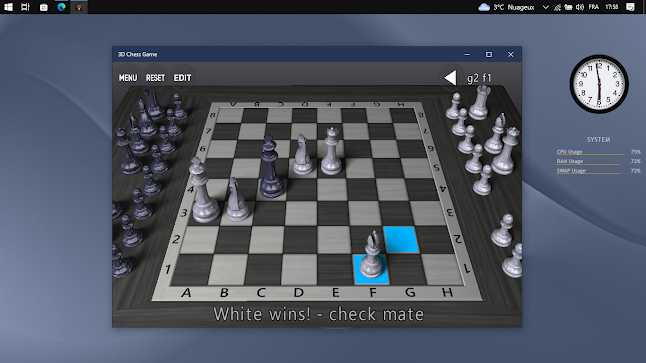The image size is (646, 363).
Task: Open the notification center icon
Action: (x=630, y=7)
